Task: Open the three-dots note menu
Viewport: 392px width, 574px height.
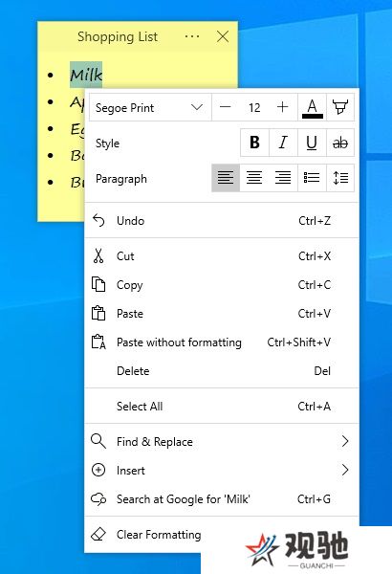Action: click(192, 36)
